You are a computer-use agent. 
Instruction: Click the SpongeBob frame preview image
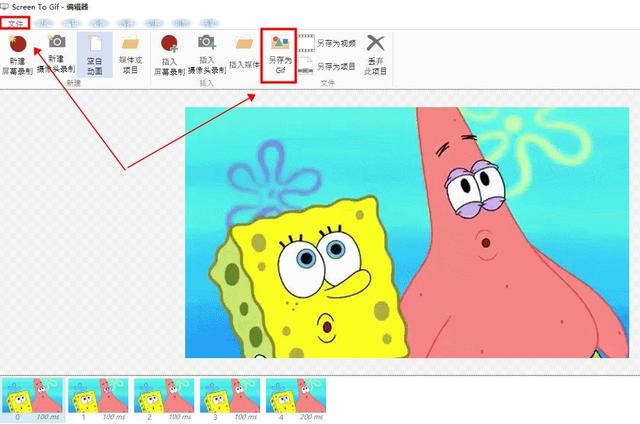(407, 233)
